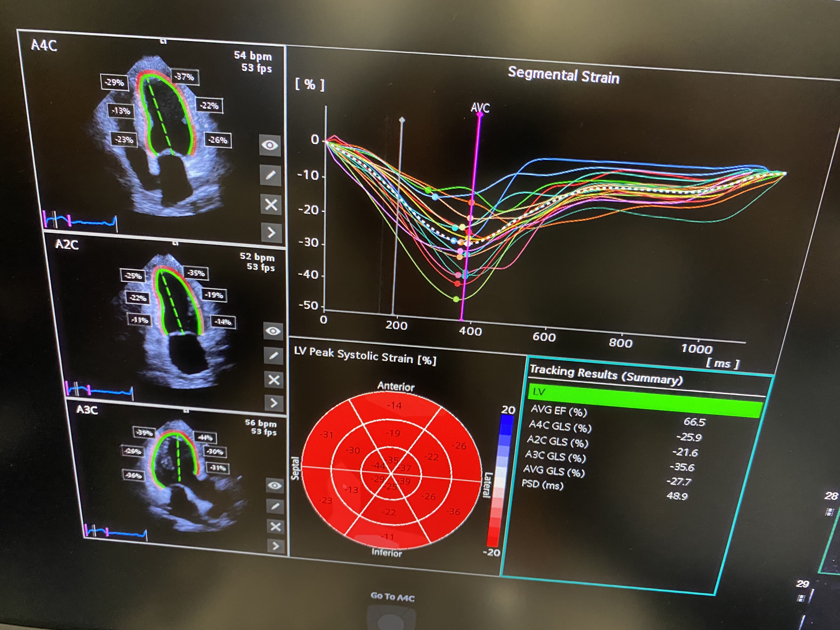Remove the A2C view with X icon
840x630 pixels.
pos(274,380)
